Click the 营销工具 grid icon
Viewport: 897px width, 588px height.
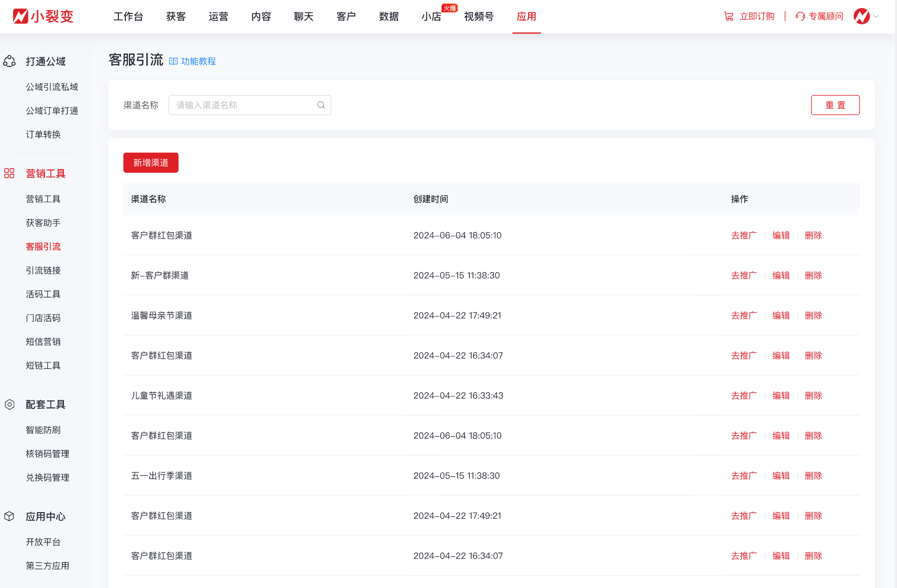tap(9, 173)
